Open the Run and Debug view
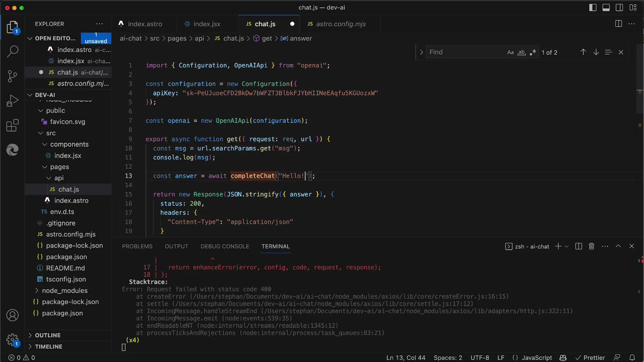 pos(12,101)
